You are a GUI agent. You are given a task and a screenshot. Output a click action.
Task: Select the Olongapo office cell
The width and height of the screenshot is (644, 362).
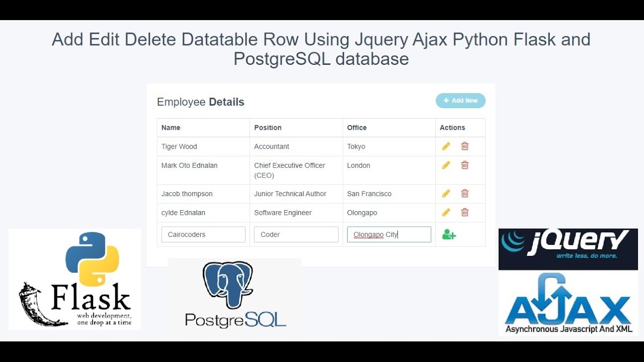click(389, 213)
